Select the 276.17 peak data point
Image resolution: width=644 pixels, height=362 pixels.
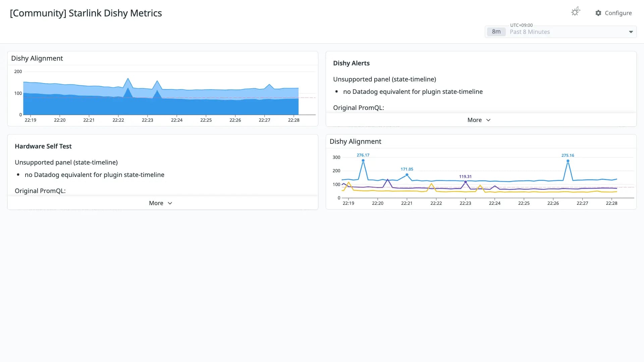363,161
